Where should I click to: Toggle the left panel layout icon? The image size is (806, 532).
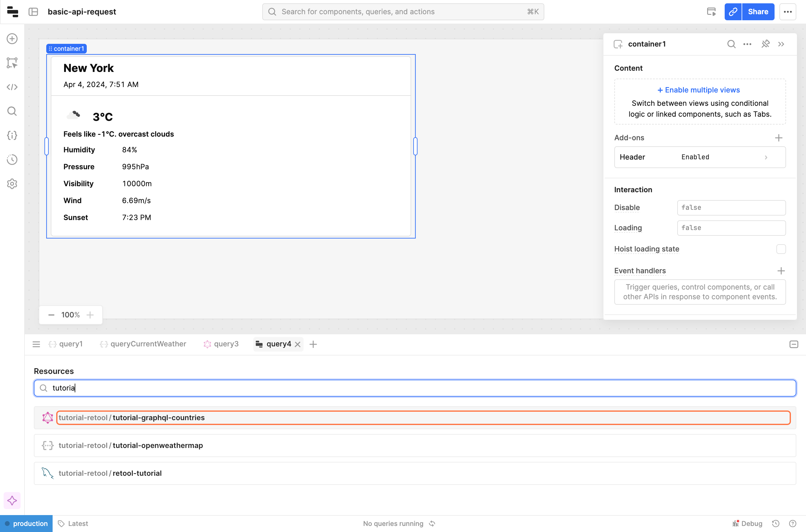click(33, 12)
